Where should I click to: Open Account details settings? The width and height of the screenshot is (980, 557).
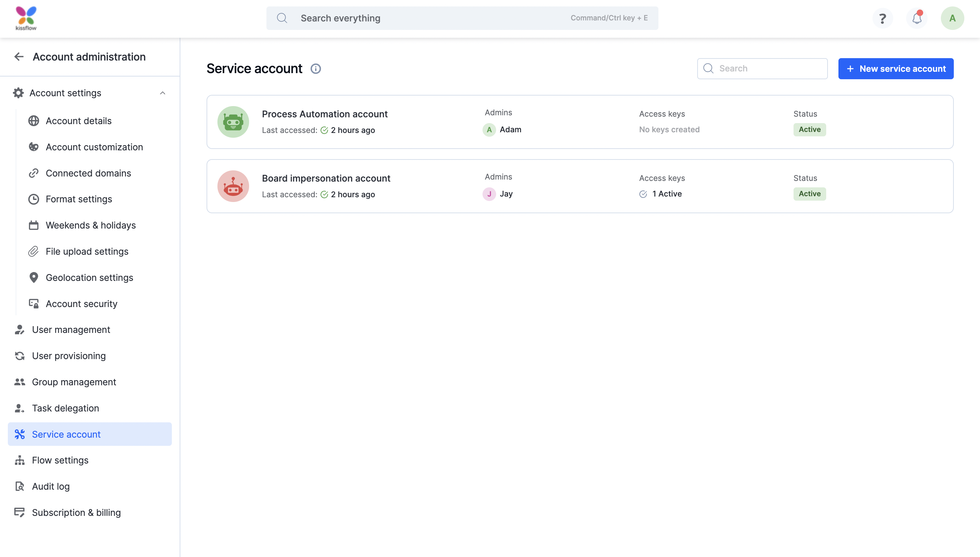79,121
